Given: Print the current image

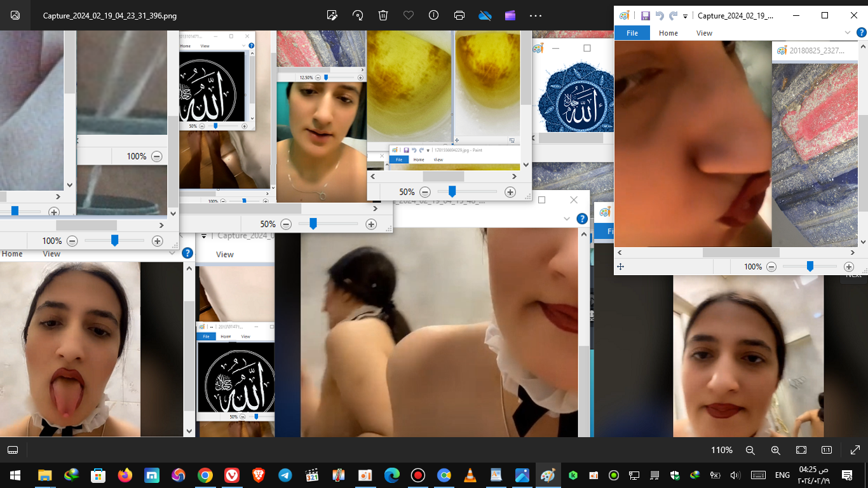Looking at the screenshot, I should coord(459,15).
